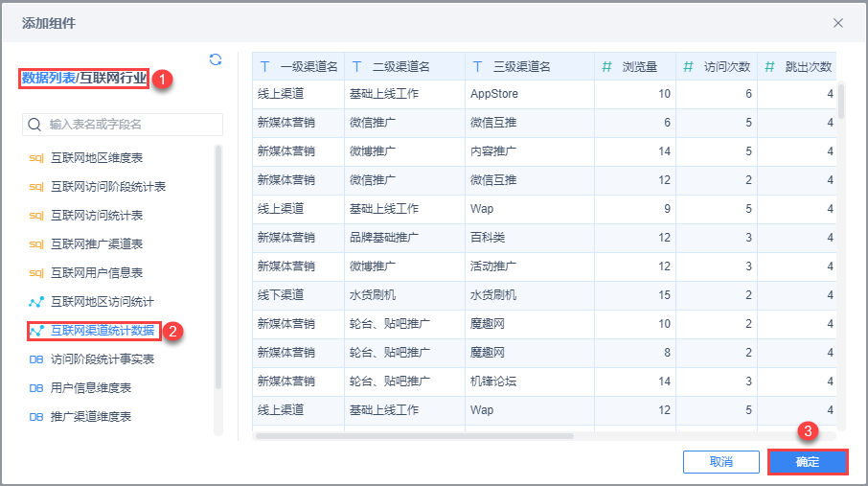Click the DB icon of 用户信息维度表
This screenshot has height=486, width=868.
click(x=36, y=388)
